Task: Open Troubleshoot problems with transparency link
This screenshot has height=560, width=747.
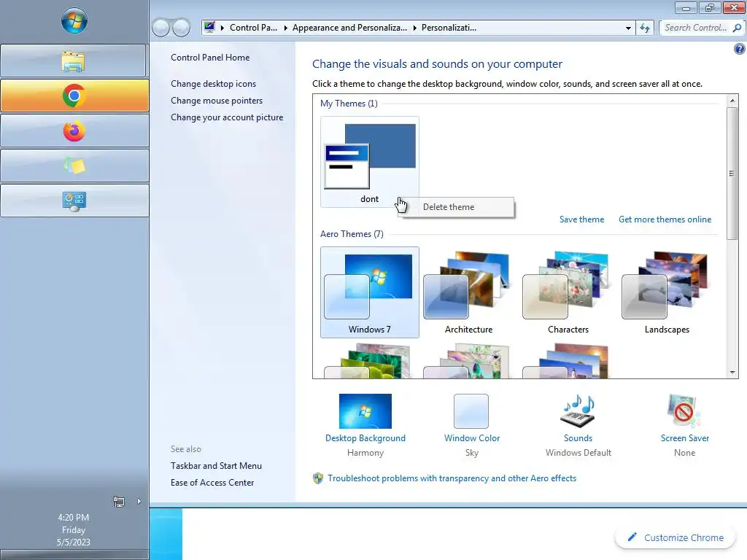Action: click(x=452, y=478)
